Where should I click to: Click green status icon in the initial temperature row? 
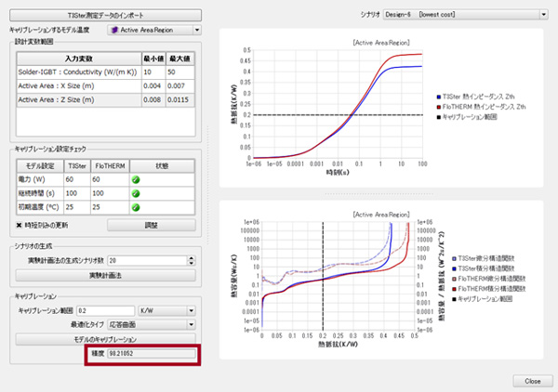(136, 207)
